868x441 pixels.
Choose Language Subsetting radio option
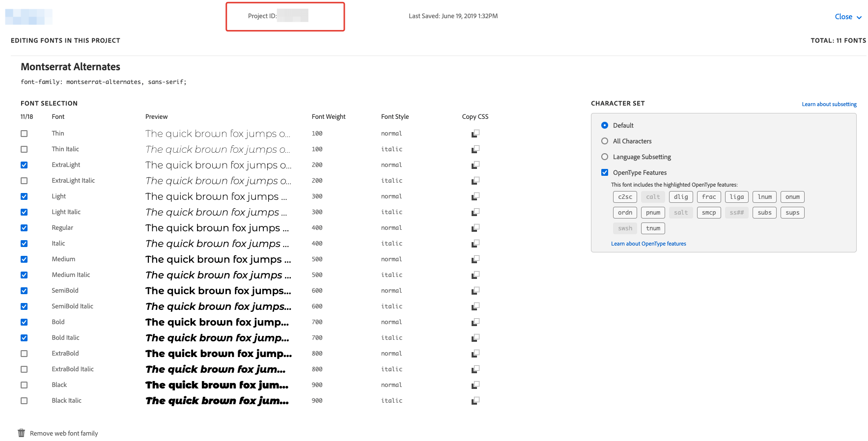(605, 157)
